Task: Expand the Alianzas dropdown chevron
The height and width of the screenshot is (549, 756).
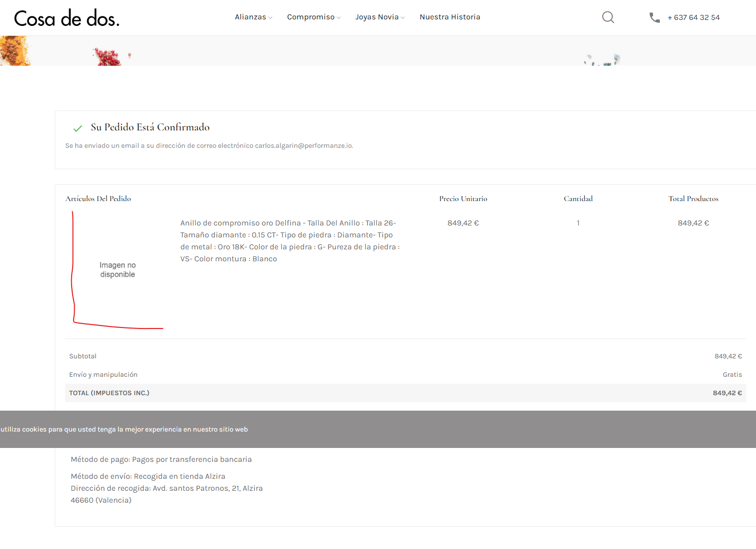Action: [270, 18]
